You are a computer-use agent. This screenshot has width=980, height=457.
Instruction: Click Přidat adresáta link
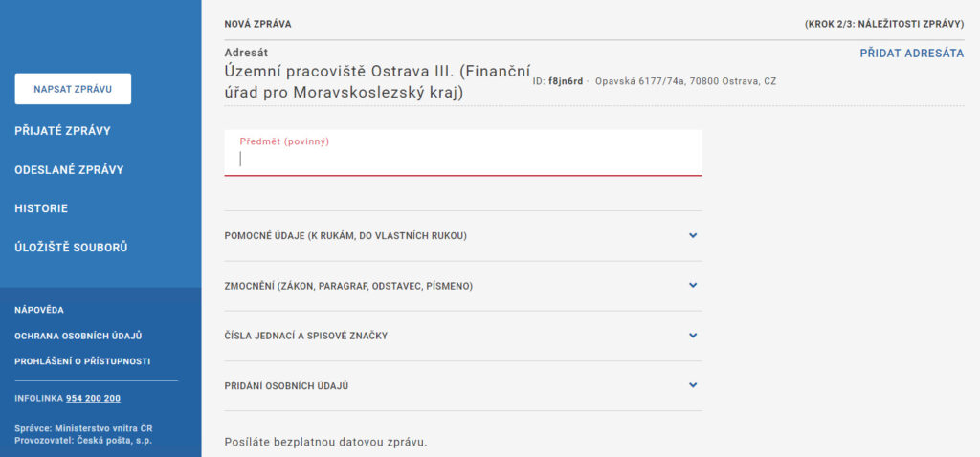[912, 54]
